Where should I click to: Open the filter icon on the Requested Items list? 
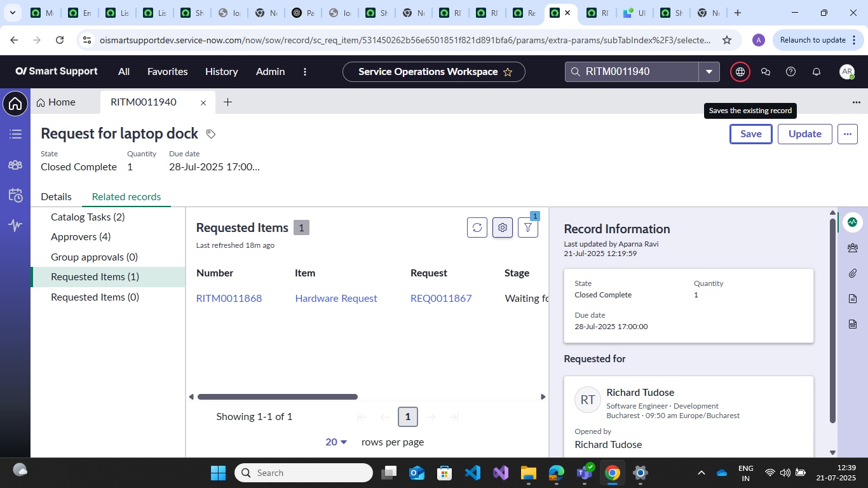528,227
